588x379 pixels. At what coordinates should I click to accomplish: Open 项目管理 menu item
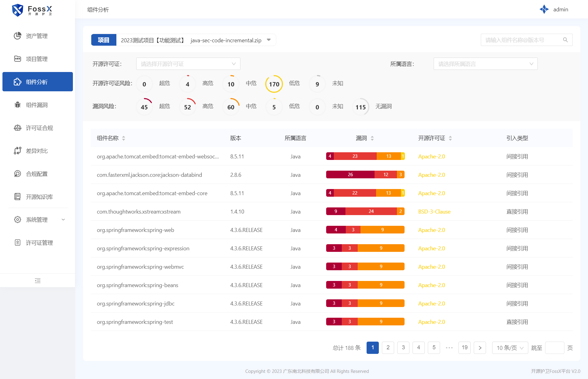click(38, 59)
